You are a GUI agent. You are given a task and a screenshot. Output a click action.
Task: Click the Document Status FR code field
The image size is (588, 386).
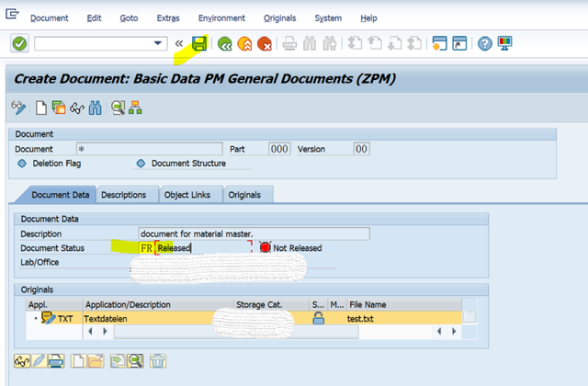click(146, 248)
